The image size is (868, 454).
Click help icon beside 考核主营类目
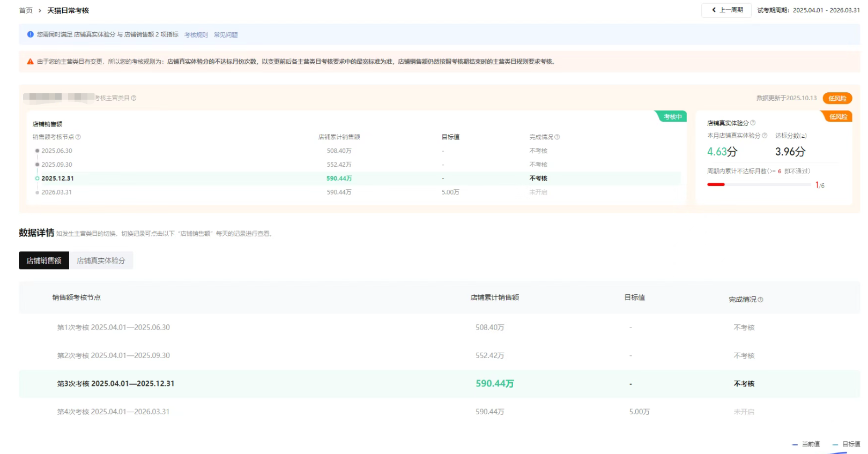[x=134, y=98]
